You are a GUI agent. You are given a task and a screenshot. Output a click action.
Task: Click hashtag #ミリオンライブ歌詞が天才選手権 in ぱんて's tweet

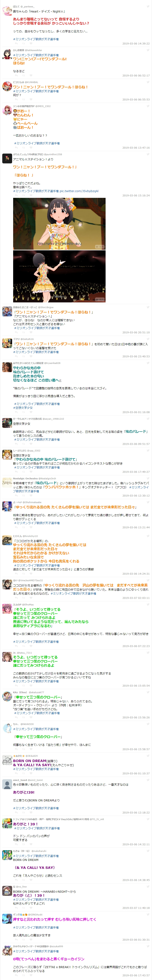click(x=36, y=39)
